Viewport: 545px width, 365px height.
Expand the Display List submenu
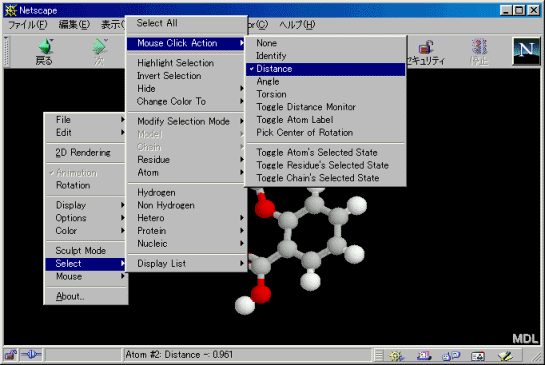pyautogui.click(x=186, y=263)
